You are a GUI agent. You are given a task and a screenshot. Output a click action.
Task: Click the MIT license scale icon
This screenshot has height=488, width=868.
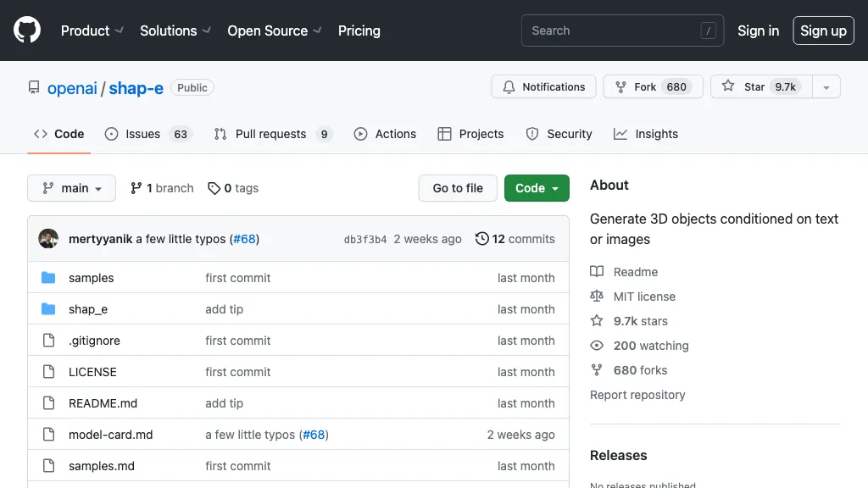coord(597,297)
